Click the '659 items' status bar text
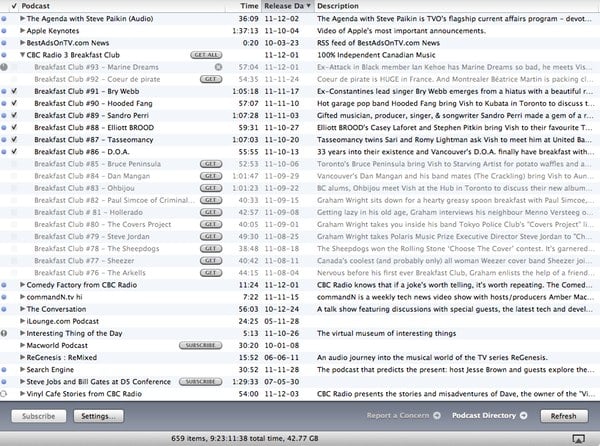The width and height of the screenshot is (600, 446). (245, 438)
